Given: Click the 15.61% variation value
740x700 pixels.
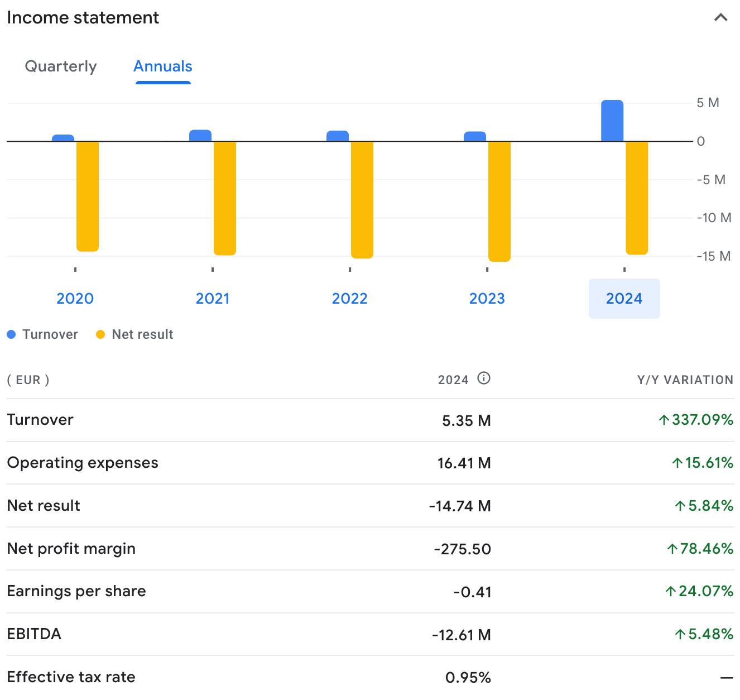Looking at the screenshot, I should coord(703,463).
